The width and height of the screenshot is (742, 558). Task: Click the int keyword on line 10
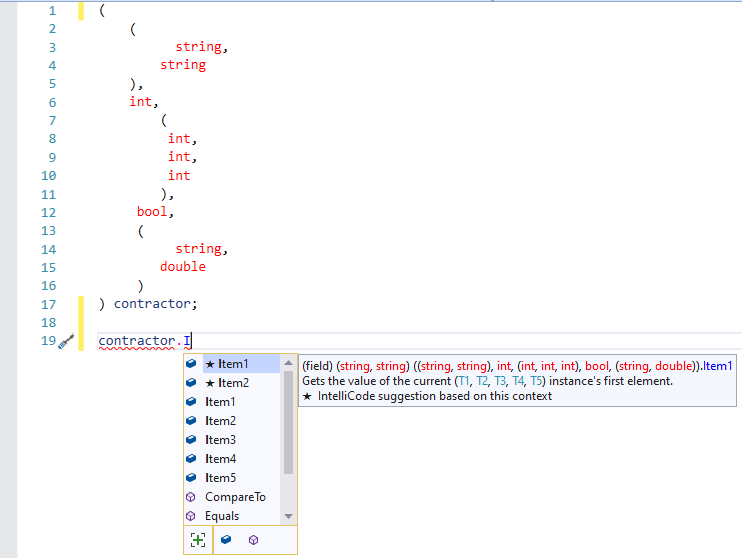click(179, 175)
